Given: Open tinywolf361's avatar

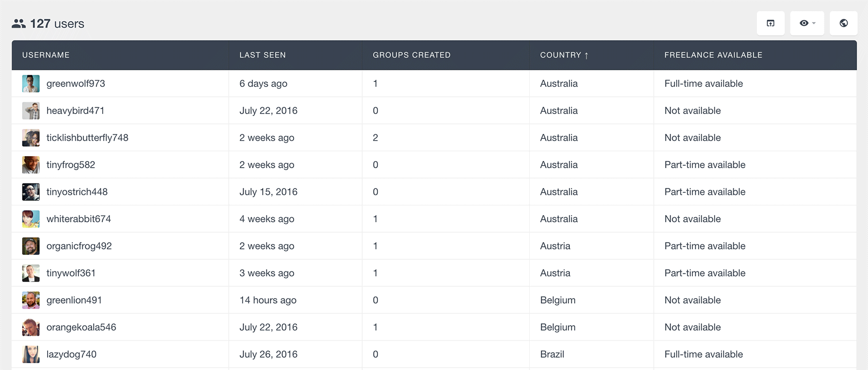Looking at the screenshot, I should [x=31, y=273].
